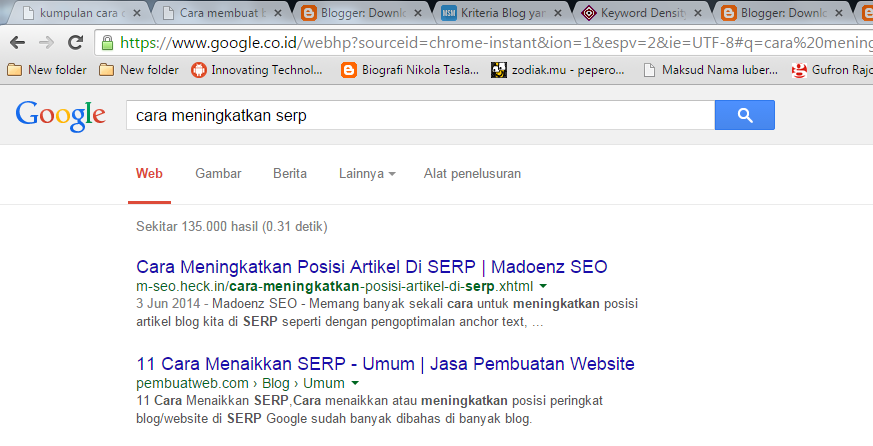The width and height of the screenshot is (873, 446).
Task: Close the Keyword Density tab
Action: pyautogui.click(x=698, y=13)
